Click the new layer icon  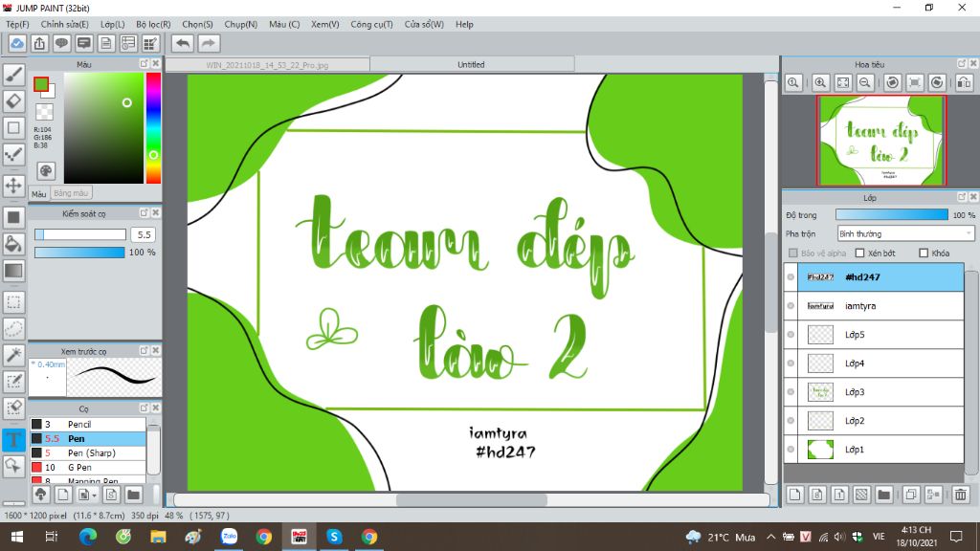pyautogui.click(x=795, y=495)
